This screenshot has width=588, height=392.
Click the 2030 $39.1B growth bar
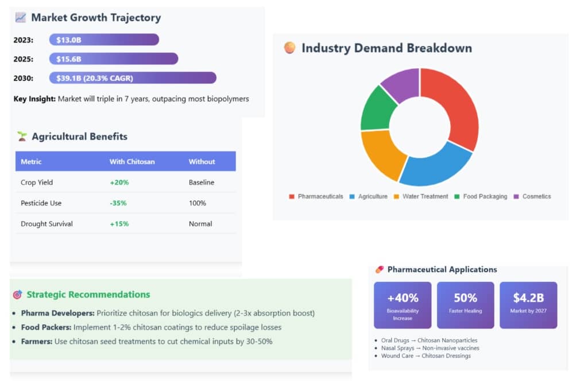coord(132,78)
